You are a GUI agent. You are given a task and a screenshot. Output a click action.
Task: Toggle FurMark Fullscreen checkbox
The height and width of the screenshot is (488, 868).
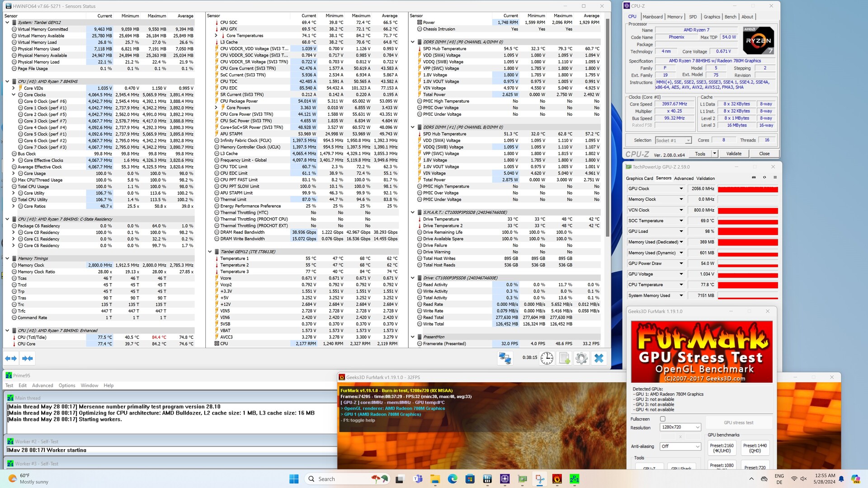click(x=663, y=419)
